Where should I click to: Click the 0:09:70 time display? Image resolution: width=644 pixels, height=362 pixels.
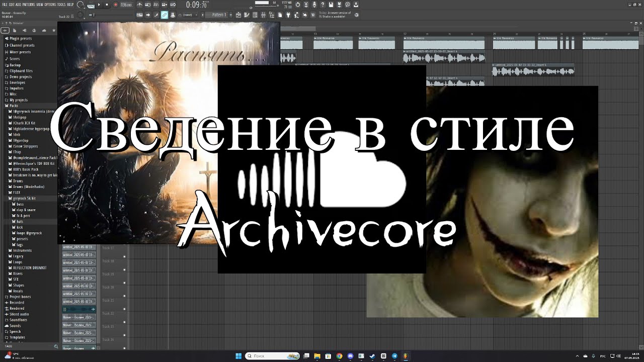click(x=196, y=5)
